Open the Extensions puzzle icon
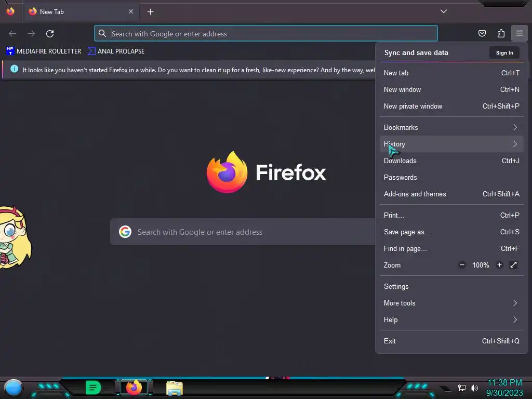The image size is (532, 399). click(x=501, y=33)
